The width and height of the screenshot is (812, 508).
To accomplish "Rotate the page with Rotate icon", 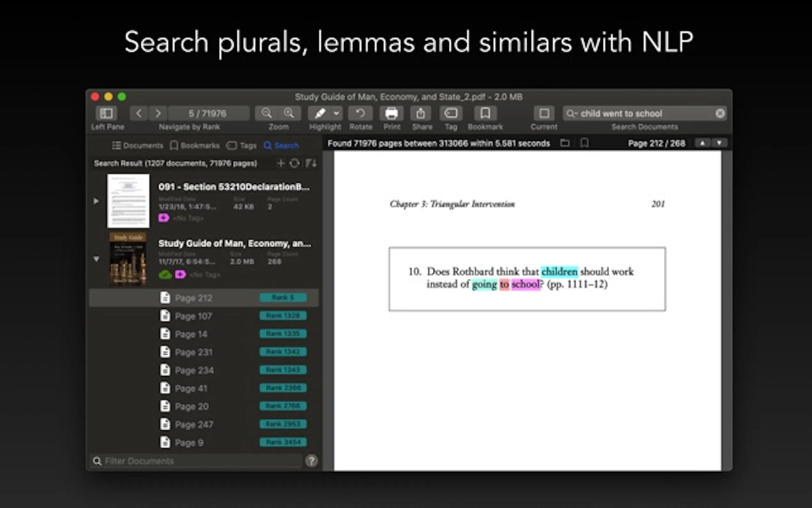I will pos(361,114).
